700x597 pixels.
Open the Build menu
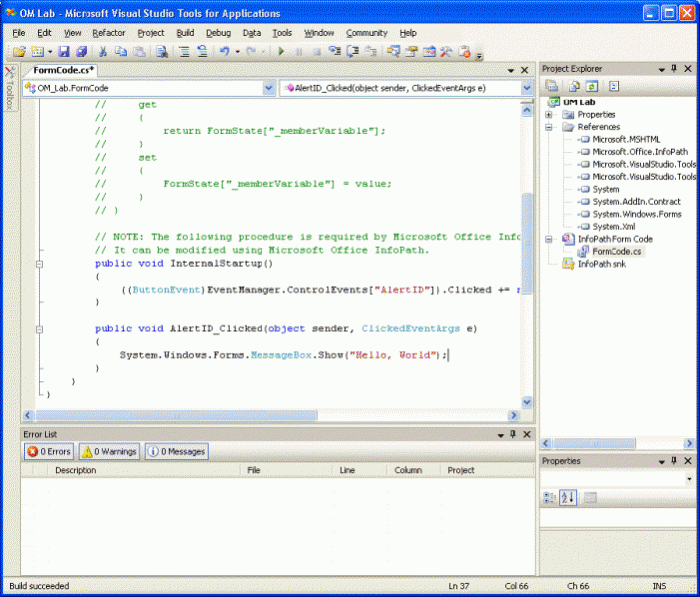(185, 33)
